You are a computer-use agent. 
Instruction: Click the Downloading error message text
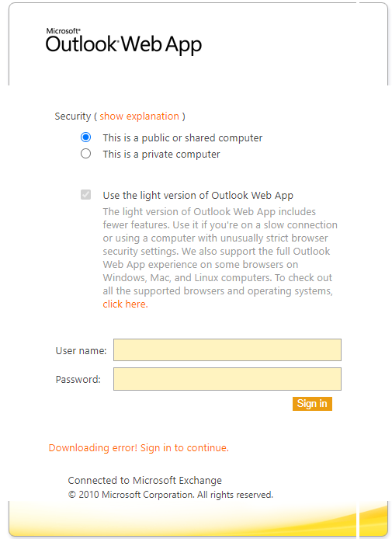click(x=138, y=447)
